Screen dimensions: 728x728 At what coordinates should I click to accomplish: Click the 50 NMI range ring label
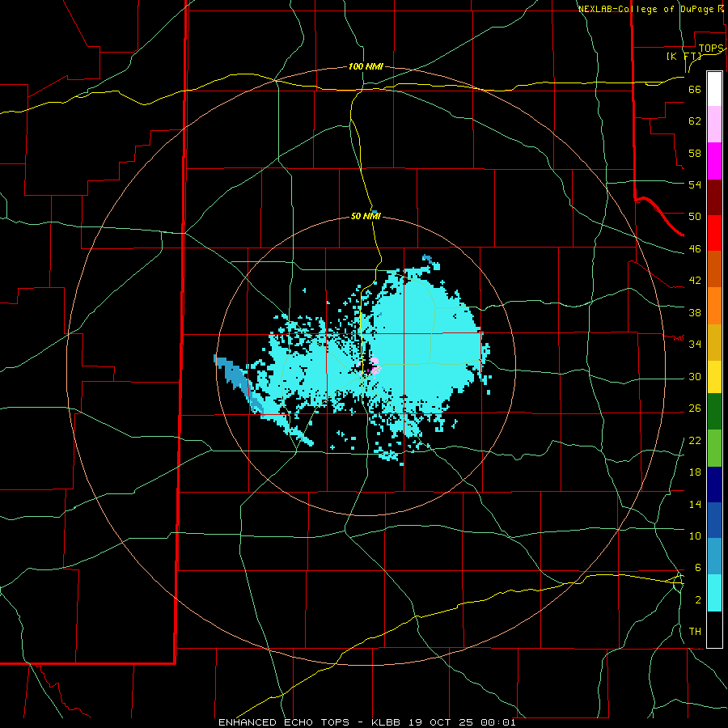366,216
